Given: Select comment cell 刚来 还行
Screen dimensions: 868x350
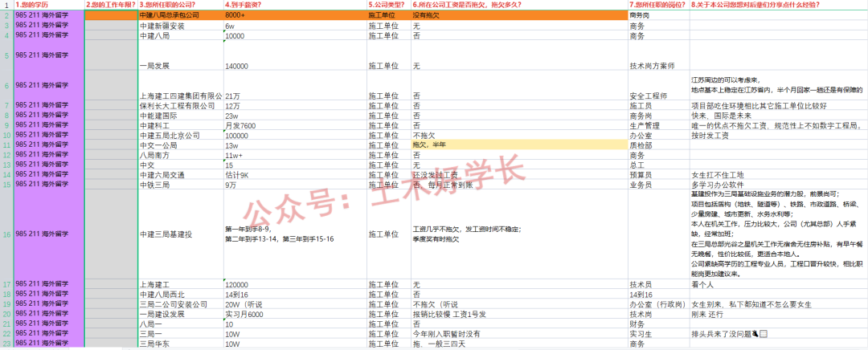Looking at the screenshot, I should coord(778,315).
